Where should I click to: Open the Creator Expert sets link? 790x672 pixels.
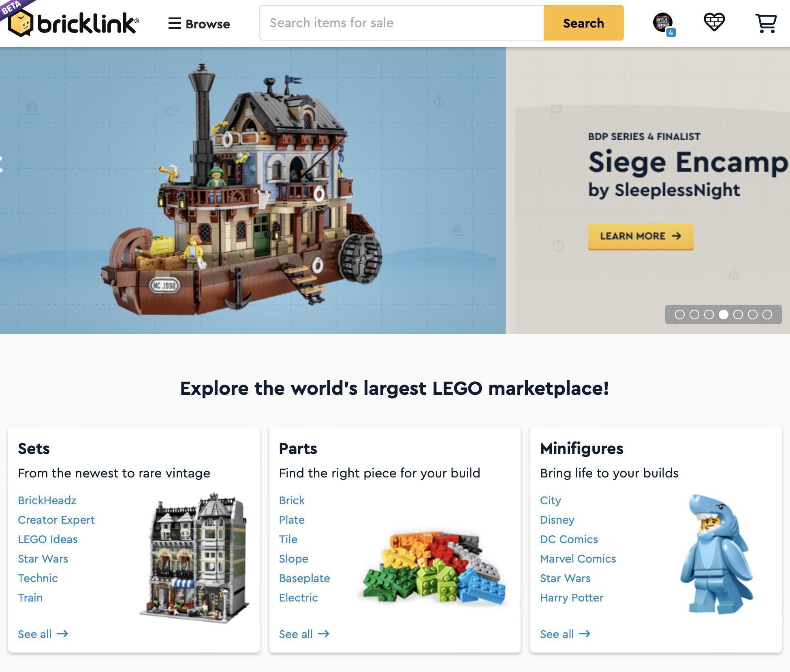tap(56, 520)
